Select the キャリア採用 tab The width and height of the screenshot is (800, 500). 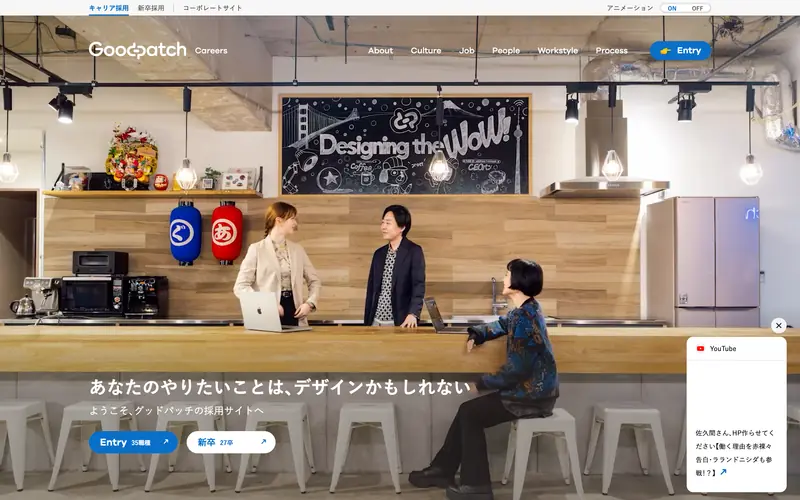point(109,8)
